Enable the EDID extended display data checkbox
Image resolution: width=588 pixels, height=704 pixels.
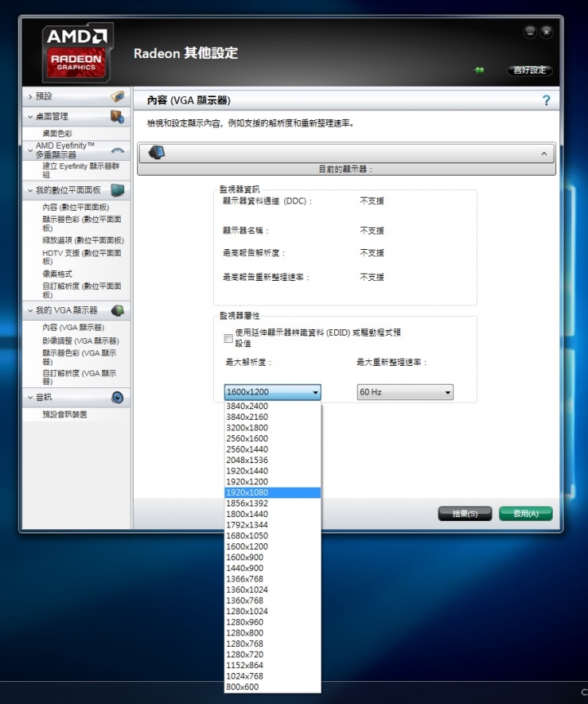coord(228,338)
